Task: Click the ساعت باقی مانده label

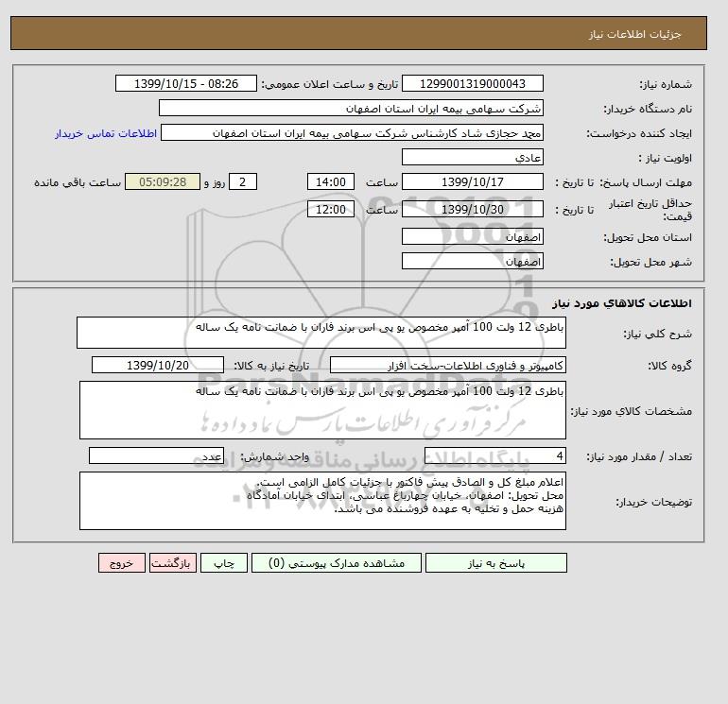Action: click(x=78, y=182)
